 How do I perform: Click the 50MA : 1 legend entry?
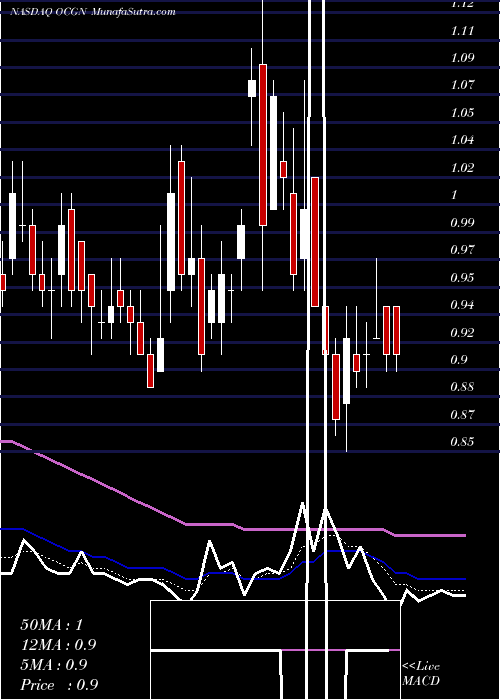tap(52, 625)
